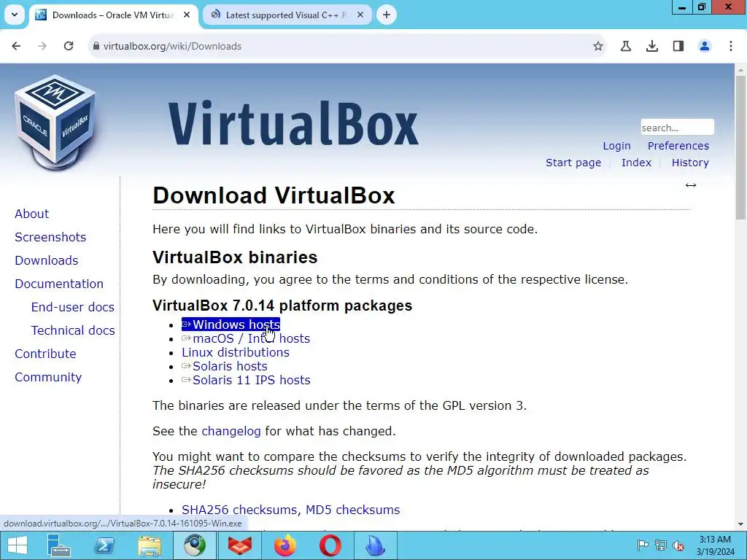Viewport: 747px width, 560px height.
Task: Open the tab search dropdown arrow
Action: [x=15, y=15]
